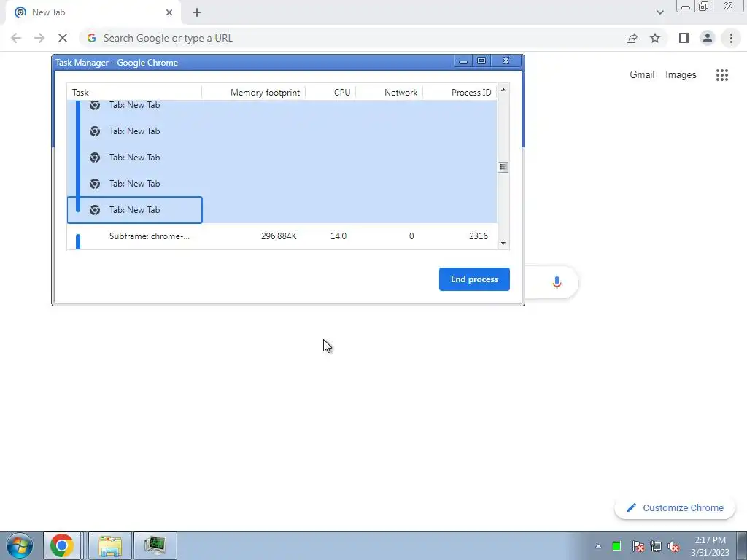747x560 pixels.
Task: Toggle the Chrome side panel
Action: (684, 38)
